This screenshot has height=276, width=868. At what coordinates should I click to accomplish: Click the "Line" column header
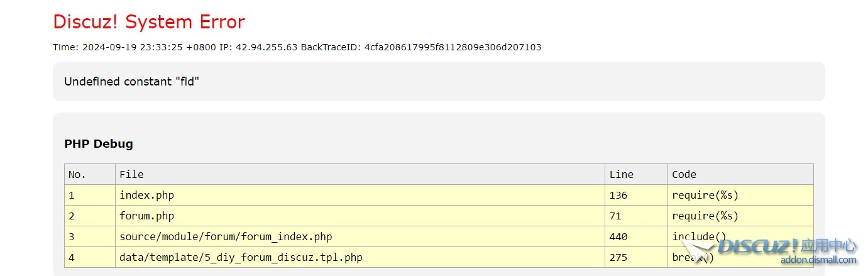[621, 174]
